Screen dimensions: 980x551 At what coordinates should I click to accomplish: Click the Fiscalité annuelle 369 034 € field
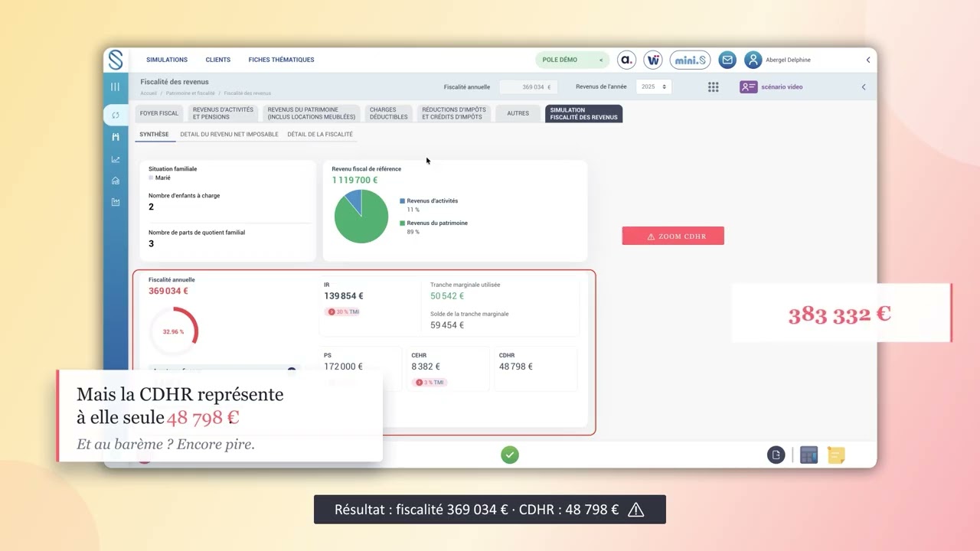(x=529, y=87)
